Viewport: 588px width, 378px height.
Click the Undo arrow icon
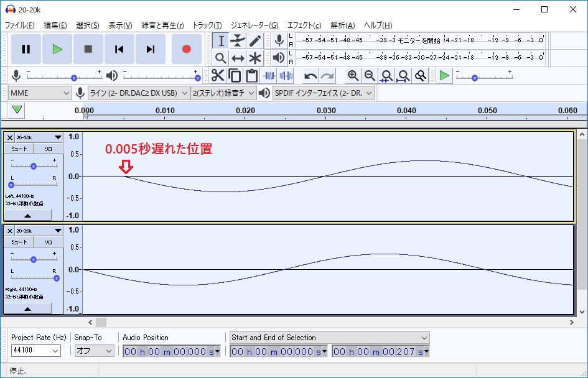(310, 76)
